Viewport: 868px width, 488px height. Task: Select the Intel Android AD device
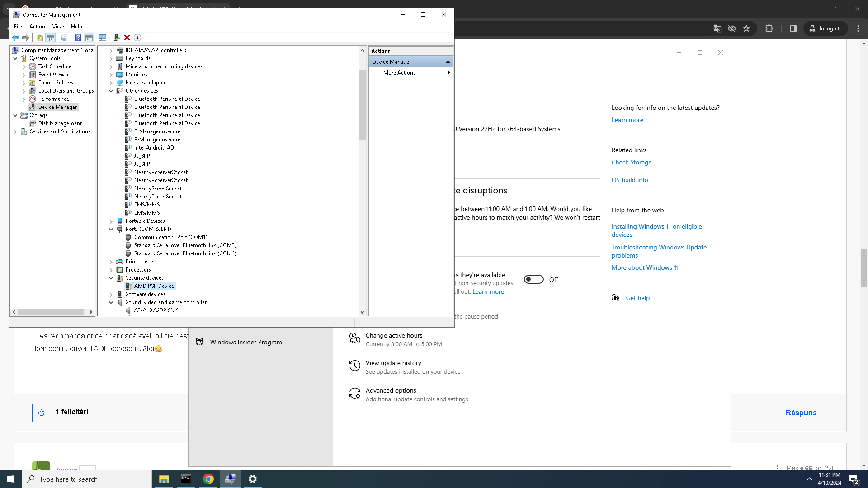(x=154, y=148)
